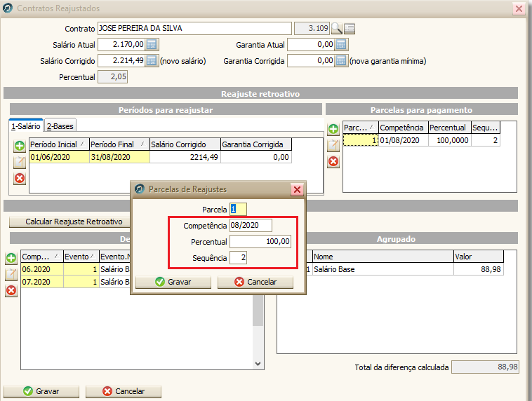532x401 pixels.
Task: Click the Percentual field showing 100,00
Action: coord(260,241)
